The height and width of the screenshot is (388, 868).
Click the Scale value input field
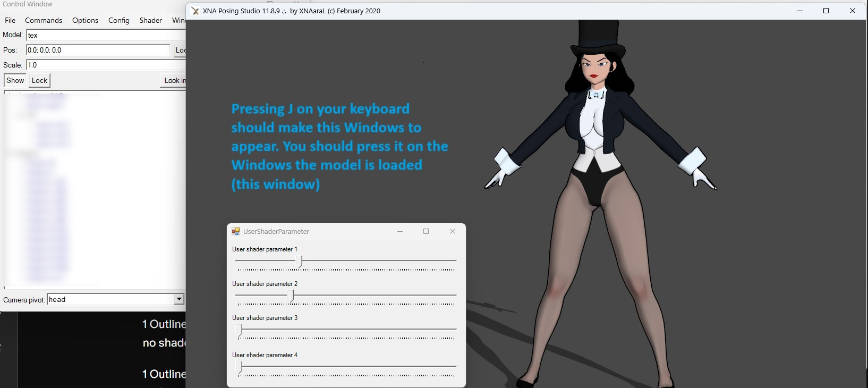pyautogui.click(x=106, y=65)
